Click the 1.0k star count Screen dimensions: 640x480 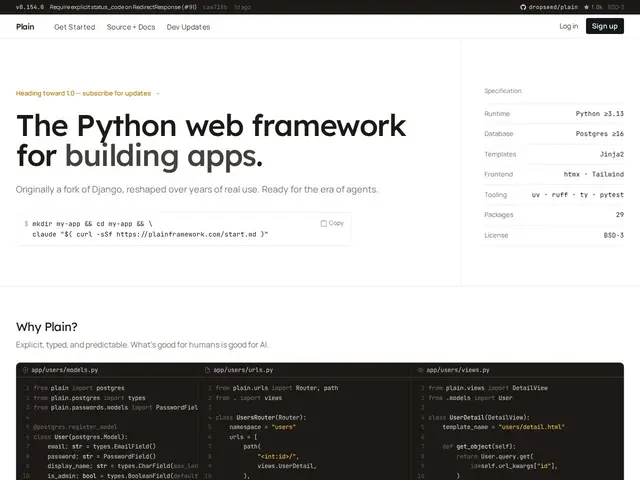pyautogui.click(x=596, y=7)
